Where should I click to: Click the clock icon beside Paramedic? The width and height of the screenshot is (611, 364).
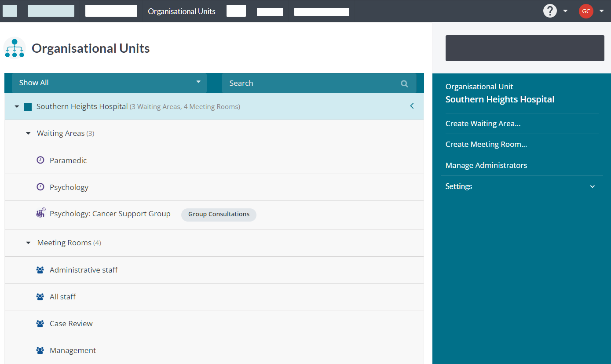(40, 160)
